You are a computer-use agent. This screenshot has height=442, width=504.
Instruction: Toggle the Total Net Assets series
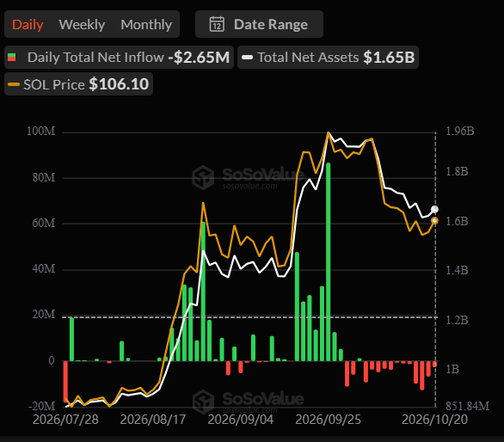point(328,58)
